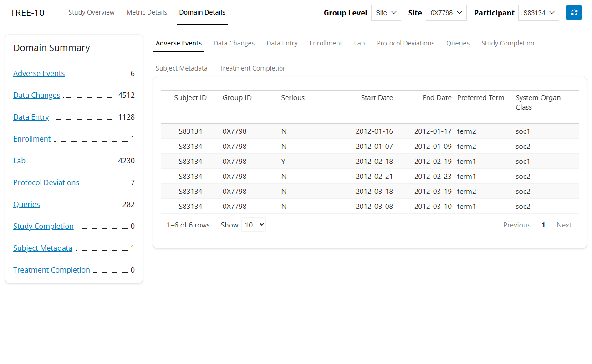
Task: Click the start date 2012-03-18 cell
Action: tap(374, 192)
